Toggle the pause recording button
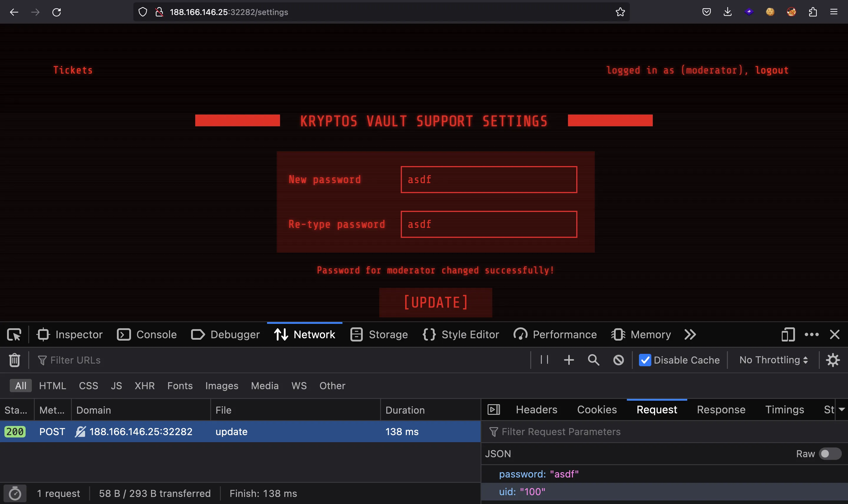 (x=544, y=360)
